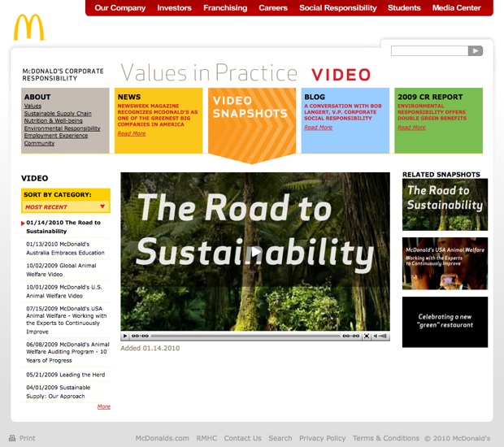This screenshot has height=447, width=504.
Task: Open the Investors menu
Action: pos(174,8)
